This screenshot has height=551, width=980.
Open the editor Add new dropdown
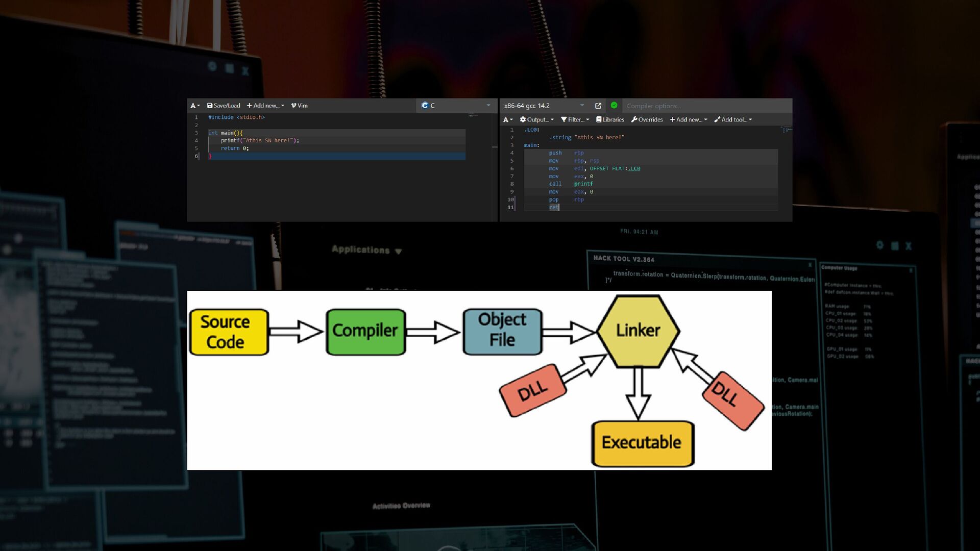pos(265,106)
